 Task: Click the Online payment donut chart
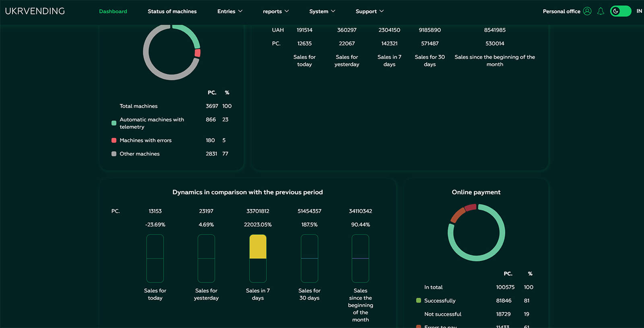(x=476, y=232)
